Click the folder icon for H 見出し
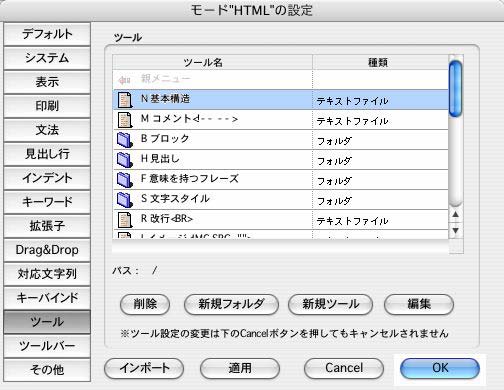 125,160
